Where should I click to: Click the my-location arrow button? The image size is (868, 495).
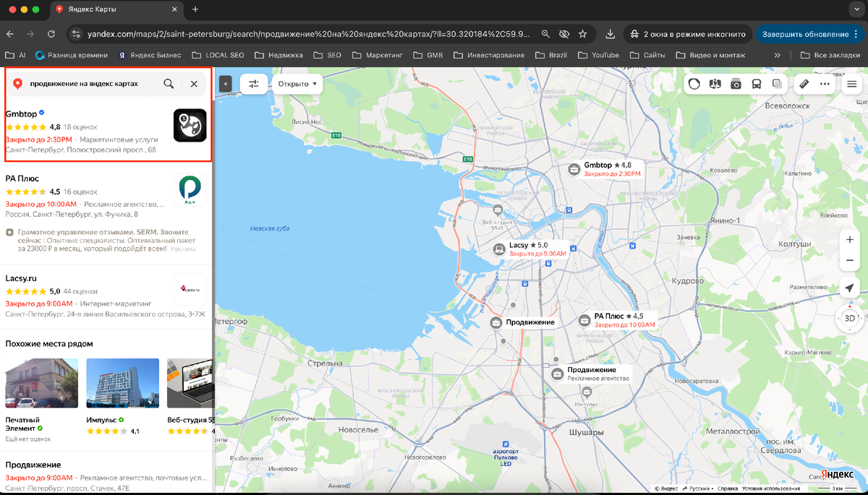click(850, 288)
